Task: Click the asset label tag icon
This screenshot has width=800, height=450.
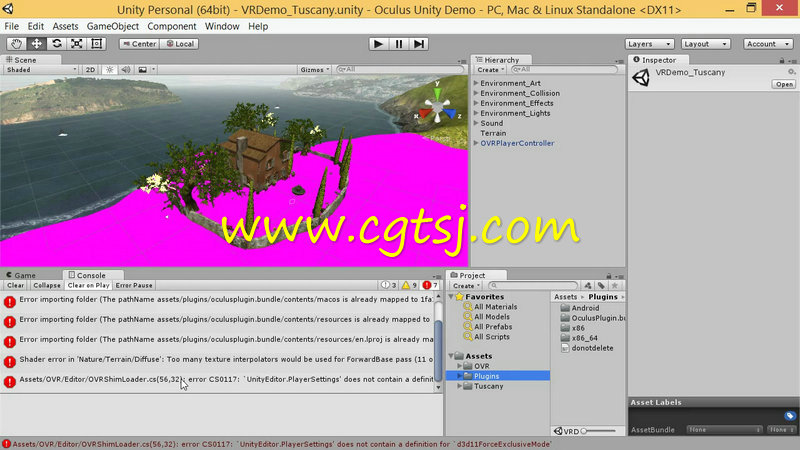Action: (x=789, y=416)
